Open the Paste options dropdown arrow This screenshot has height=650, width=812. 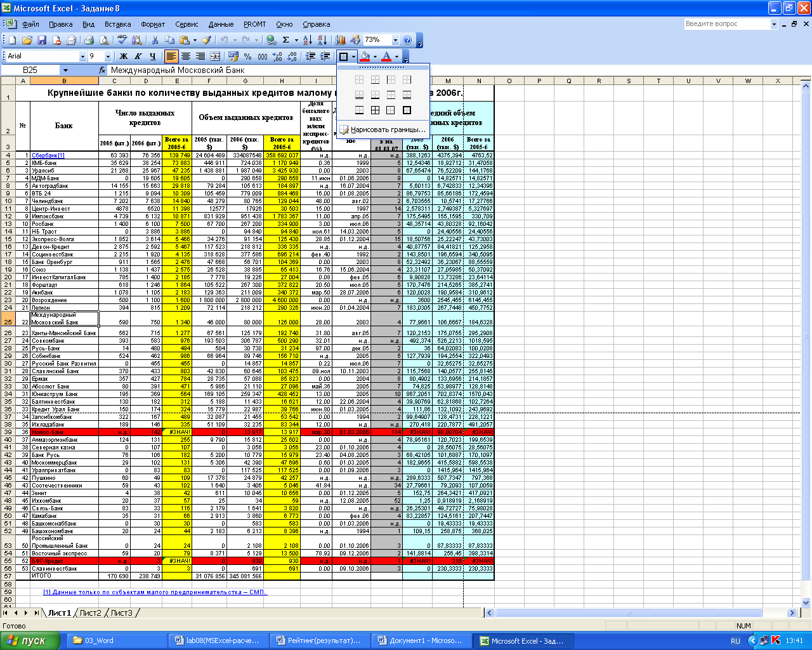point(195,40)
